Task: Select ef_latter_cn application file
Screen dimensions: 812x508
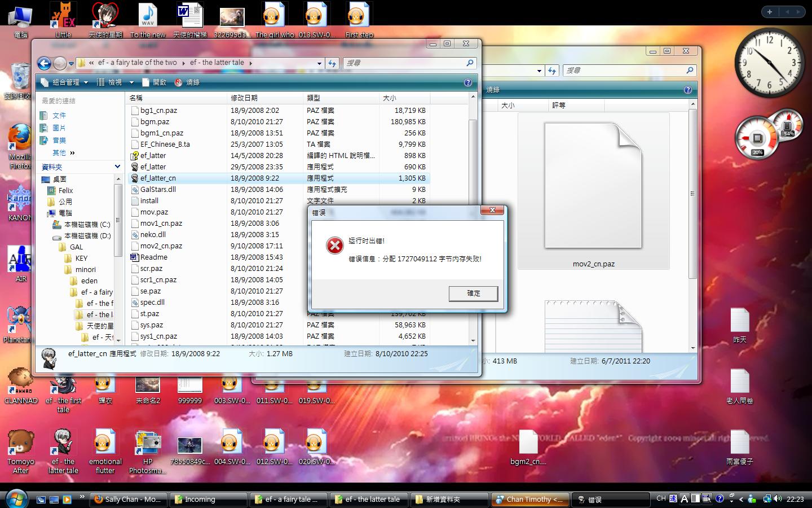Action: (x=158, y=178)
